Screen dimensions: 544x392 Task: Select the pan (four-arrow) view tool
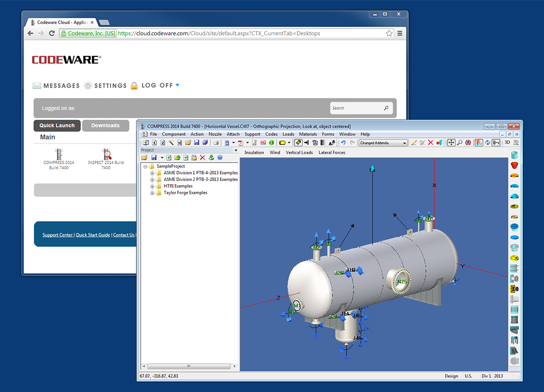tap(451, 142)
